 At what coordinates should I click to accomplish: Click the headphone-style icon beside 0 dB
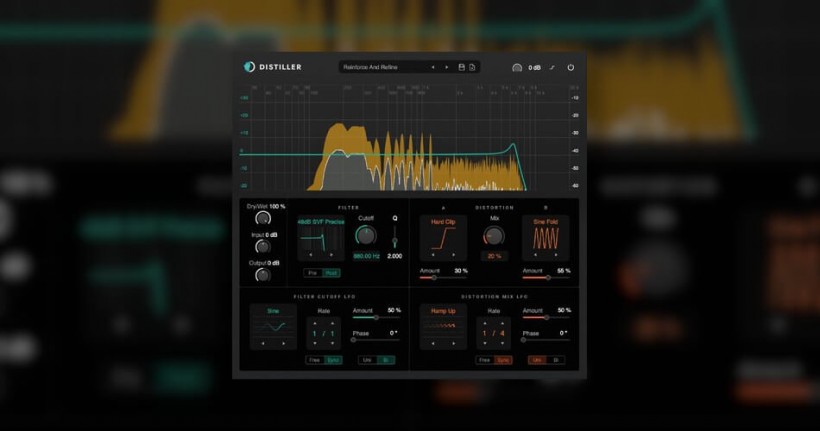click(517, 67)
